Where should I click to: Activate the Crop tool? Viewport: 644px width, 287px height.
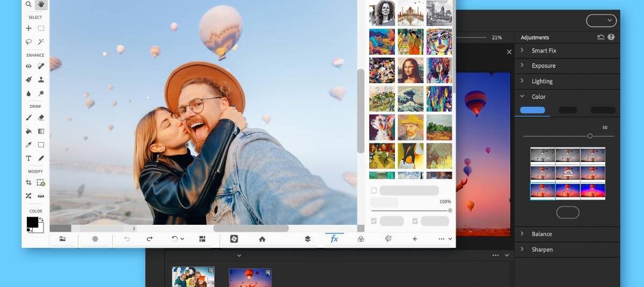coord(29,182)
